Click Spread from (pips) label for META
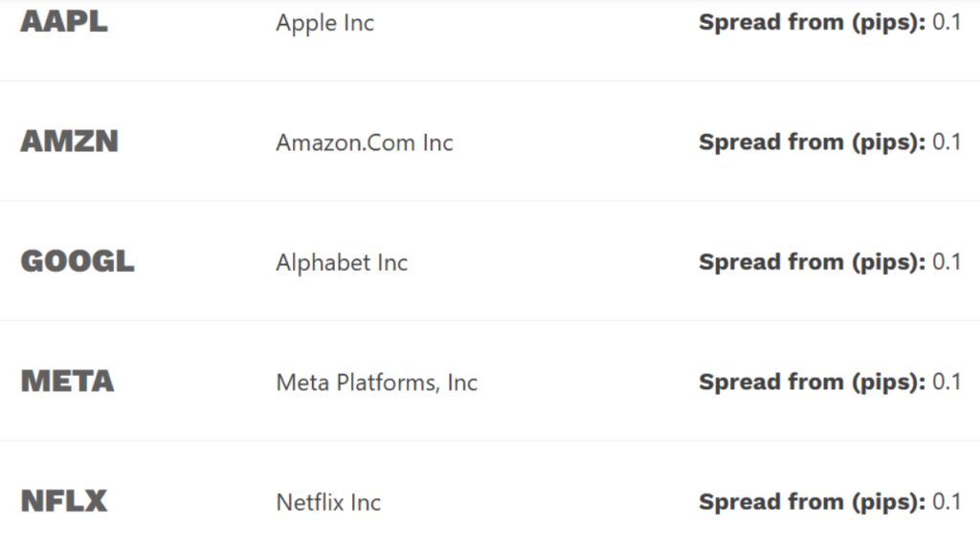The width and height of the screenshot is (980, 546). 812,382
